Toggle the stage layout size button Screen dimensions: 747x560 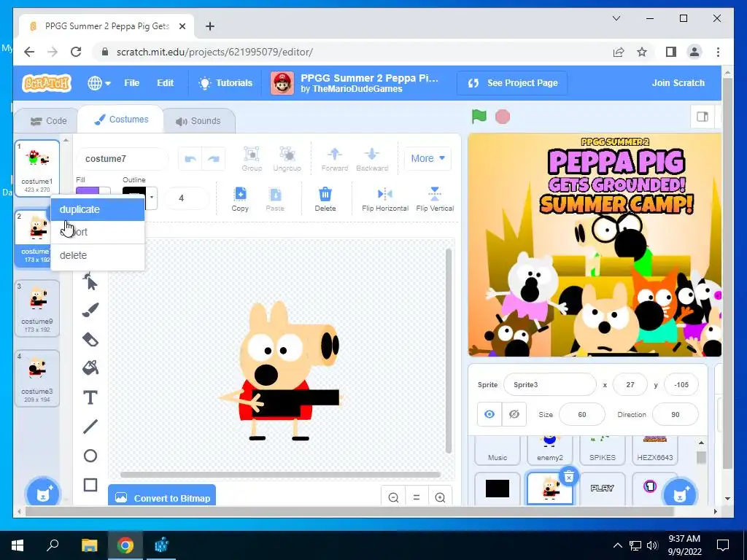[703, 117]
